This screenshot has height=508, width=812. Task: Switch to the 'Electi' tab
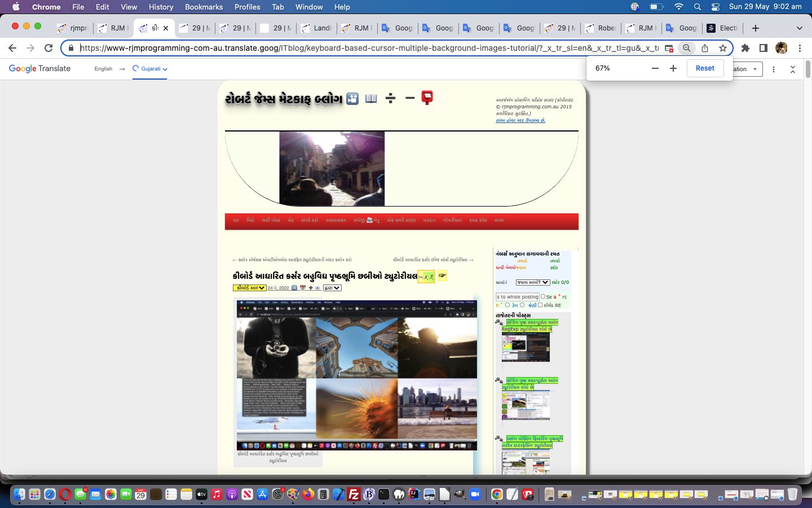point(723,28)
